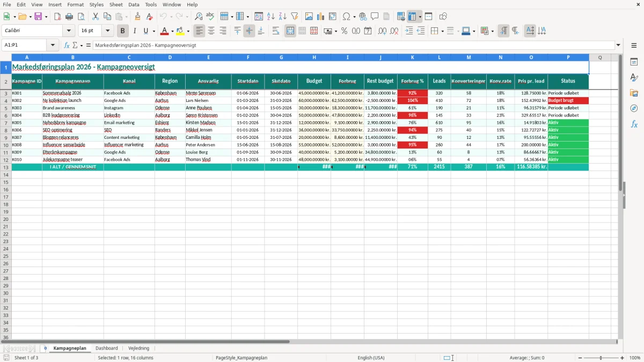Viewport: 644px width, 362px height.
Task: Toggle Center Vertically alignment
Action: pos(249,31)
